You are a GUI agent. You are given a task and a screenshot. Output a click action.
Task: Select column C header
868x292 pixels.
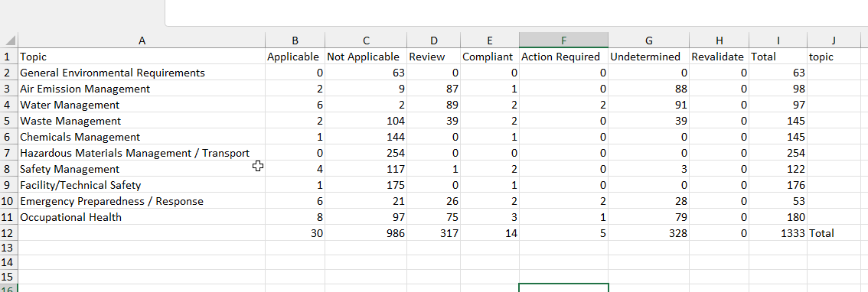366,41
